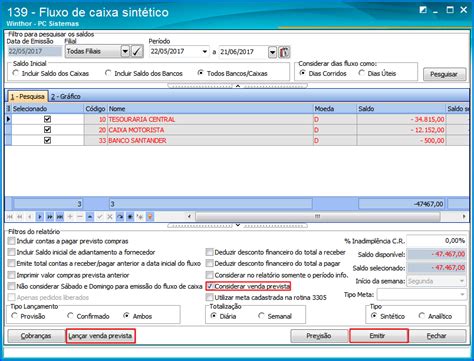Check Deduzir desconto financeiro do total a receber
The image size is (474, 361).
209,252
